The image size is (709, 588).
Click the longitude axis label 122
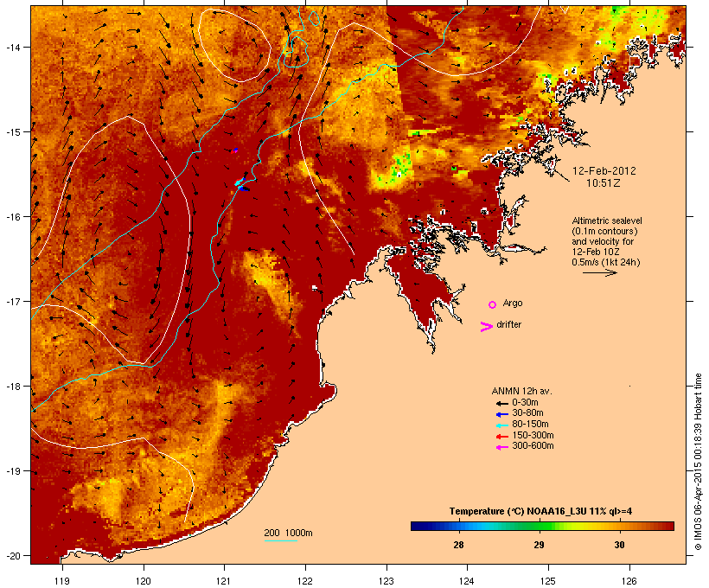pos(305,581)
